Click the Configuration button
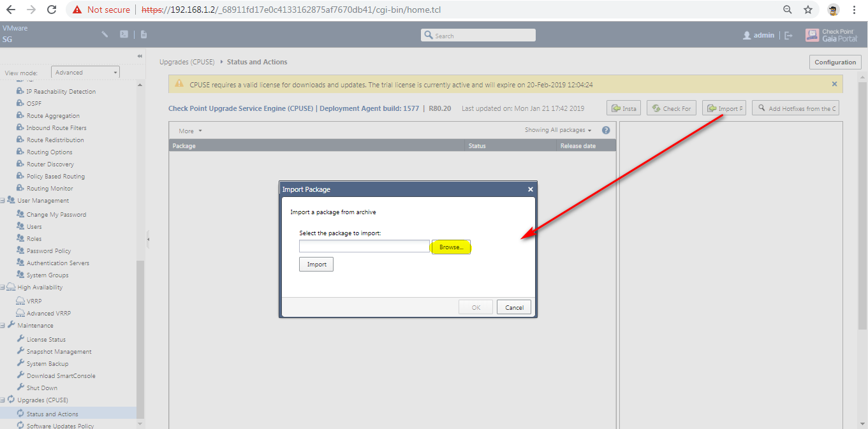868x429 pixels. click(835, 62)
